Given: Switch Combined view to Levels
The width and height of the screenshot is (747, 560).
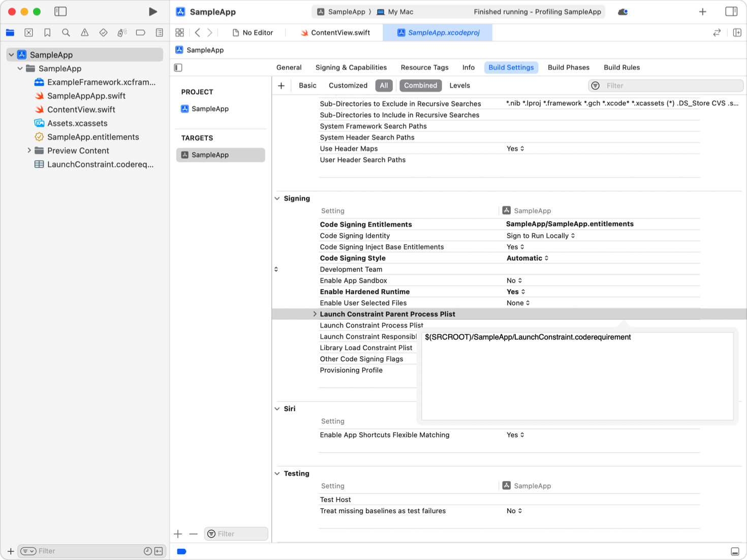Looking at the screenshot, I should [459, 85].
